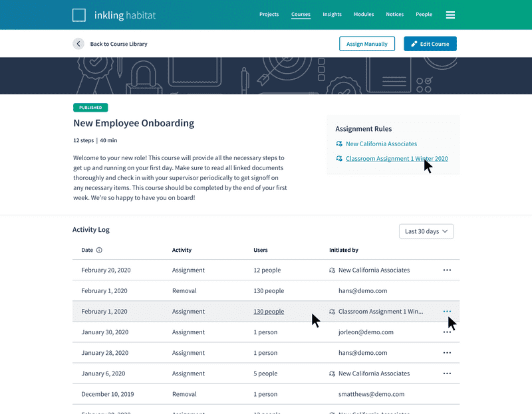532x414 pixels.
Task: Open more options for Classroom Assignment row
Action: [x=447, y=312]
